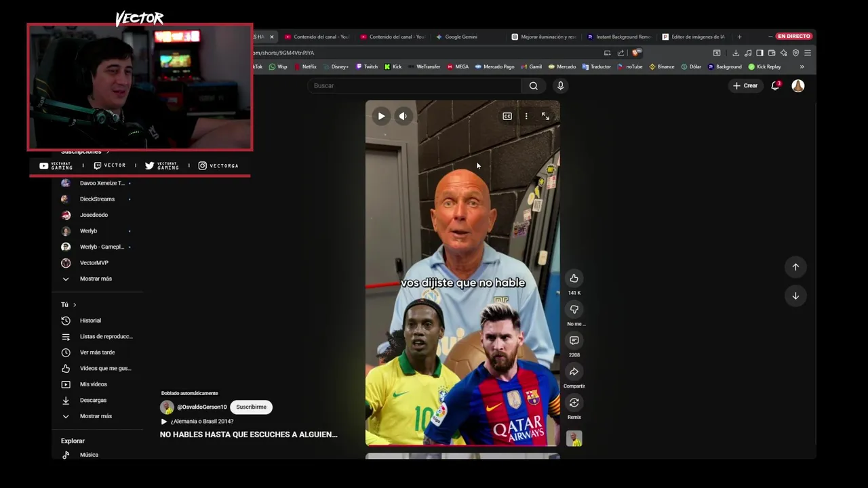Go to the next Short with down arrow

[x=795, y=296]
